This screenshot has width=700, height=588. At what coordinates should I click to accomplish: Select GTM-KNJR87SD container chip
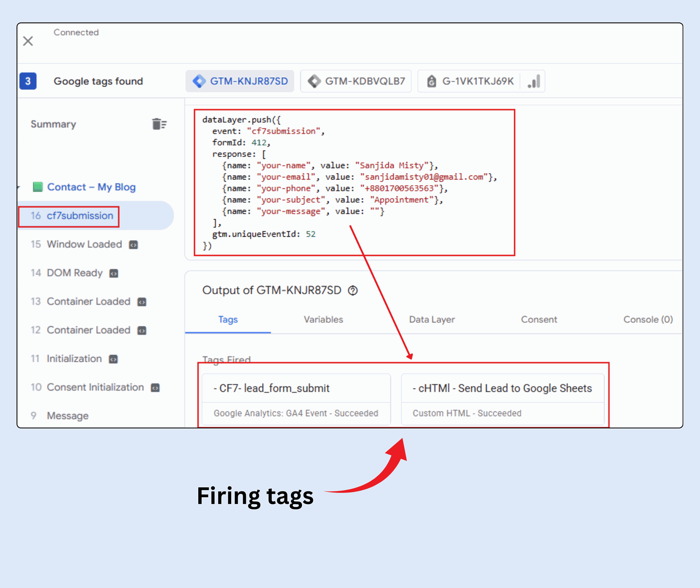coord(240,81)
